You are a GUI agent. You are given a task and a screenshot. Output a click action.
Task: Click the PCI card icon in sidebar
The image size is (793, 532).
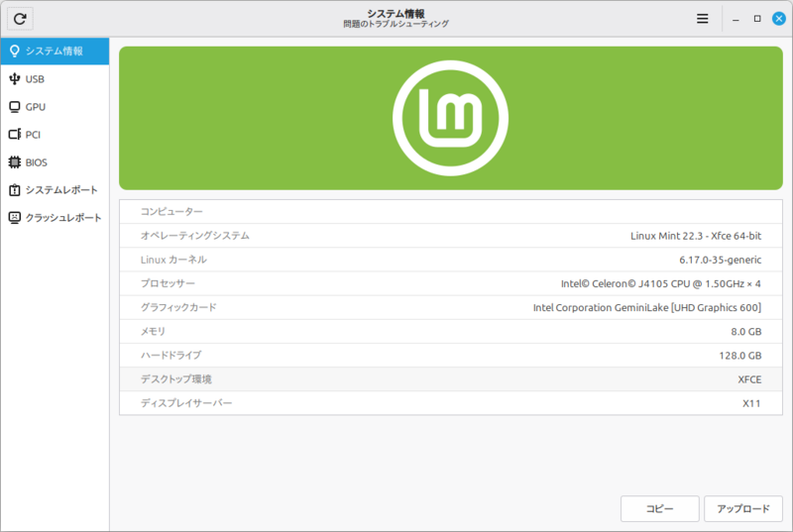[15, 135]
